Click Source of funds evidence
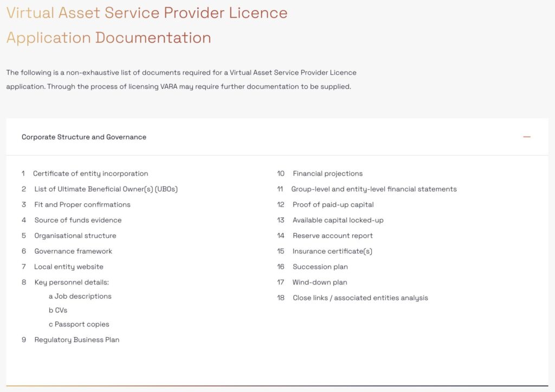Viewport: 555px width, 392px height. pyautogui.click(x=78, y=220)
